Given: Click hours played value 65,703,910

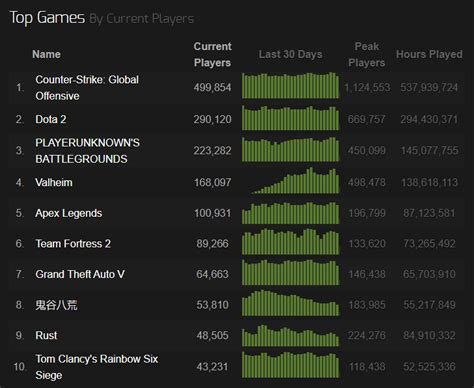Looking at the screenshot, I should pyautogui.click(x=429, y=274).
